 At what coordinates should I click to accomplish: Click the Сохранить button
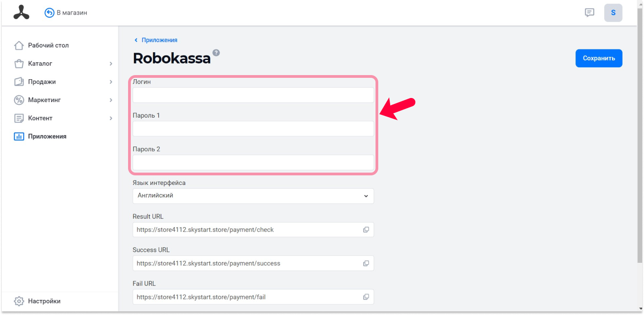point(599,58)
